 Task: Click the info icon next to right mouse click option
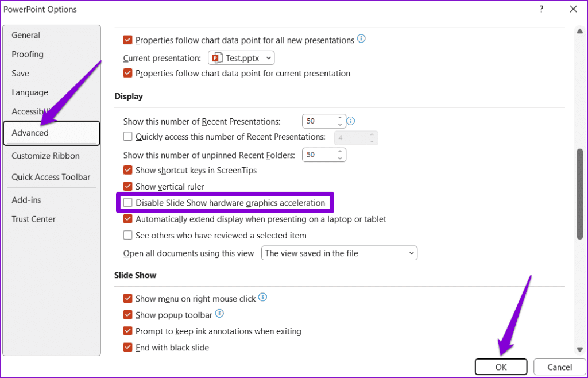point(262,297)
